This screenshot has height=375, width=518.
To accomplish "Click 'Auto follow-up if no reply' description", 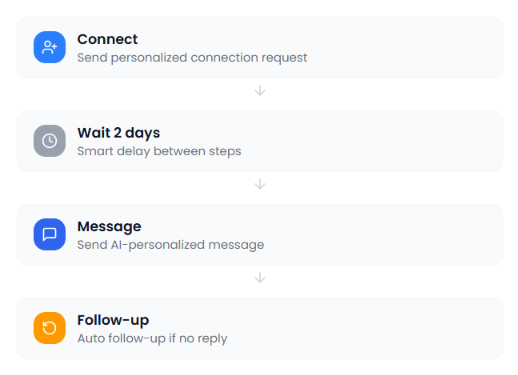I will [x=152, y=339].
